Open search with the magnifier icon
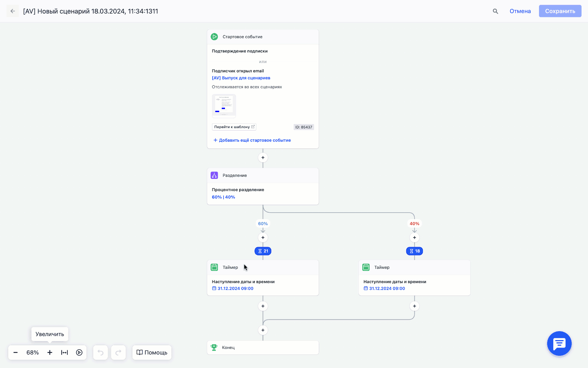This screenshot has height=368, width=588. (495, 11)
